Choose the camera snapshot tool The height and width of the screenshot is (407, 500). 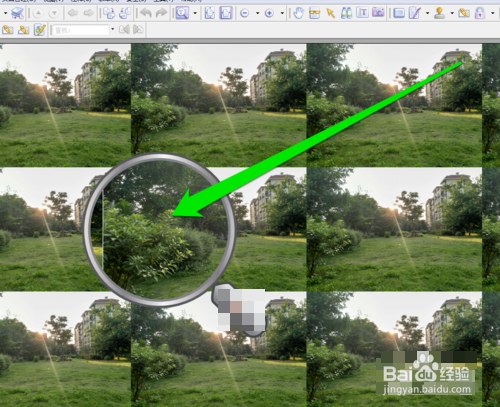(x=378, y=13)
